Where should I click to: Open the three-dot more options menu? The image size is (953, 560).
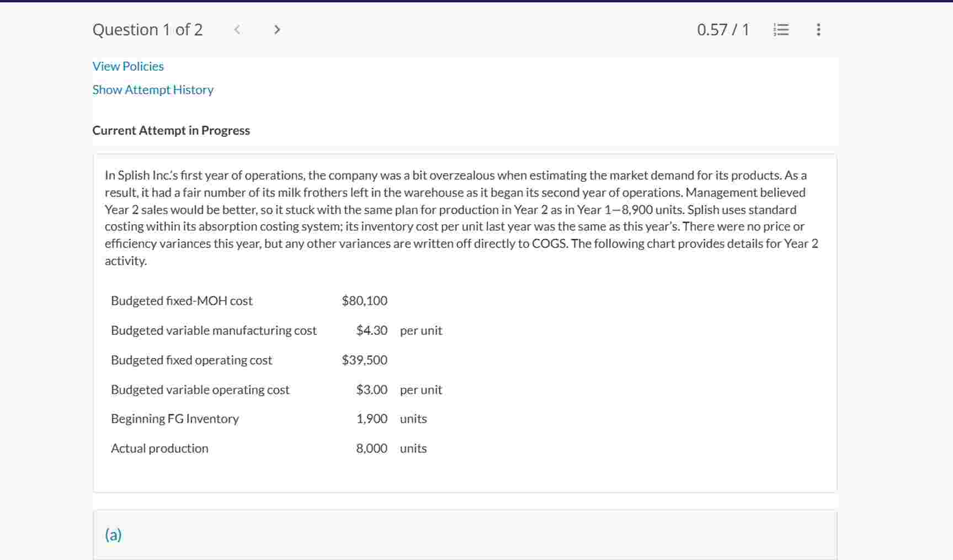[818, 30]
